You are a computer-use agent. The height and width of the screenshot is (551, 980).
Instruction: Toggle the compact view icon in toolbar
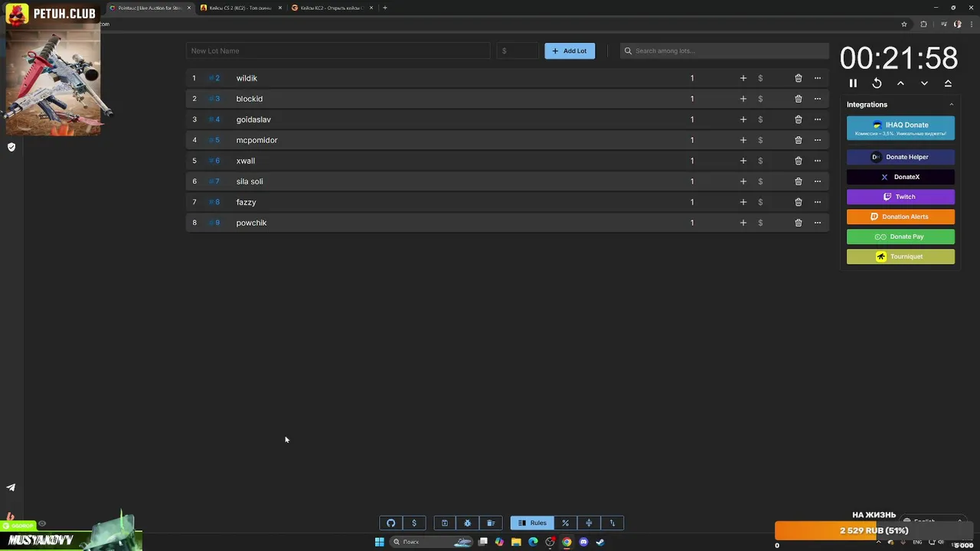(589, 523)
